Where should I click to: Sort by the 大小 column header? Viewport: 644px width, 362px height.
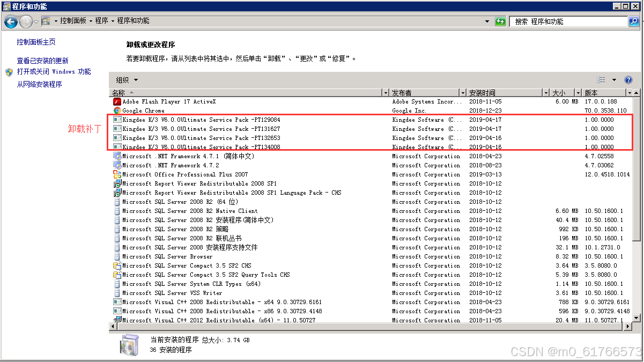(562, 93)
